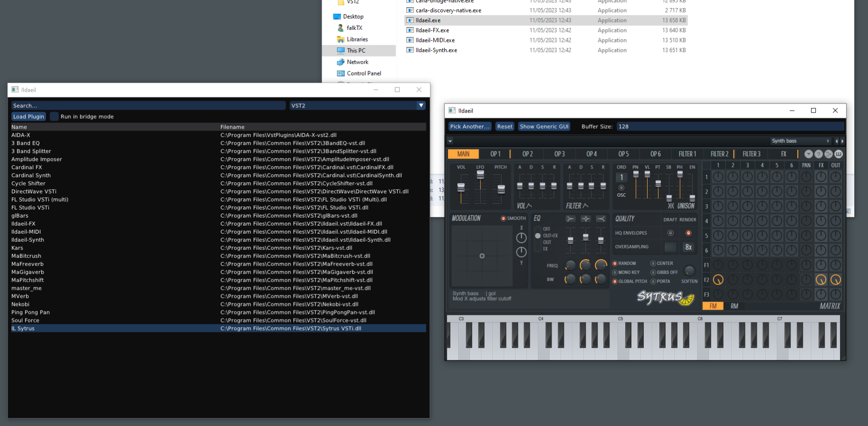Enable HQ Envelopes for DRAFT
The width and height of the screenshot is (868, 426).
(670, 233)
